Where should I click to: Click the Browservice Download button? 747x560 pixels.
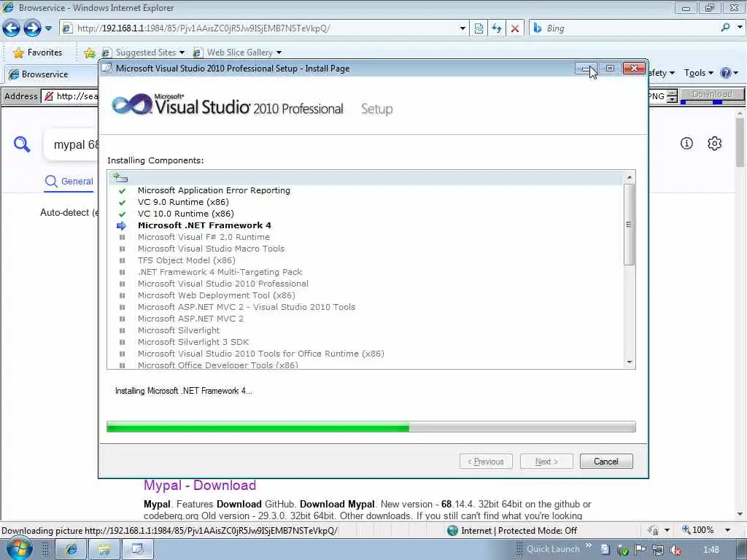712,95
